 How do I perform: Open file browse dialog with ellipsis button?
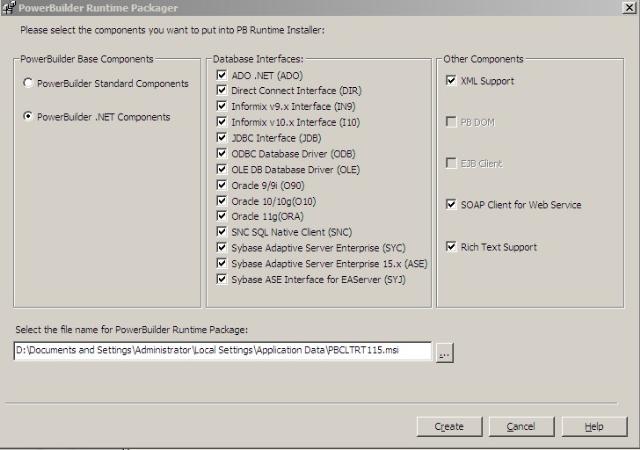(444, 352)
